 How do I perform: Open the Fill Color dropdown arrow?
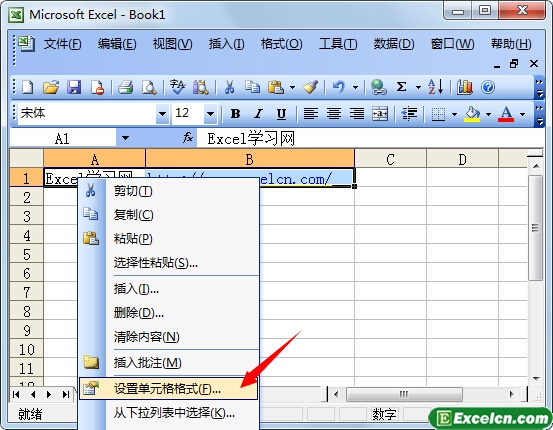pyautogui.click(x=488, y=114)
